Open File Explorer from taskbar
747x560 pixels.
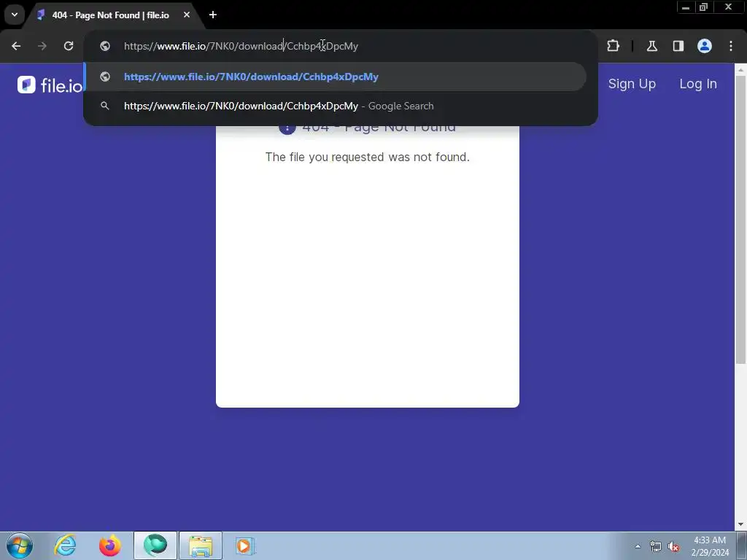201,545
